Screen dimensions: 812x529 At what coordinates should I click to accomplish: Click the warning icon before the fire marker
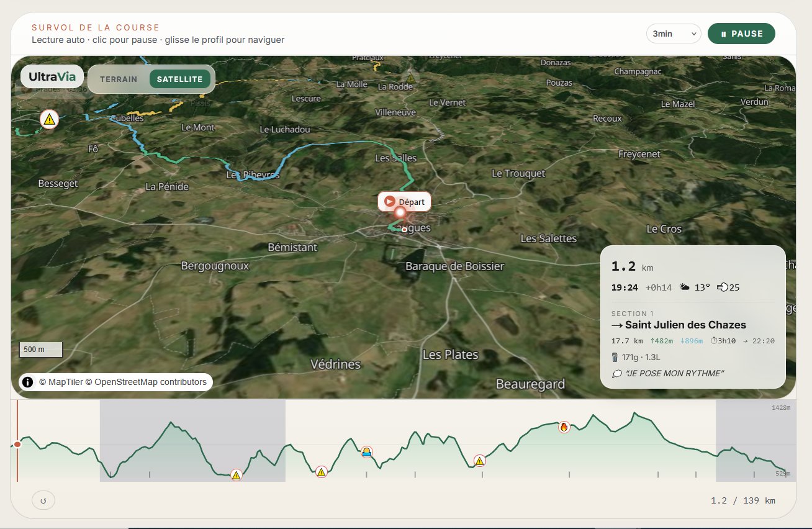(x=479, y=461)
